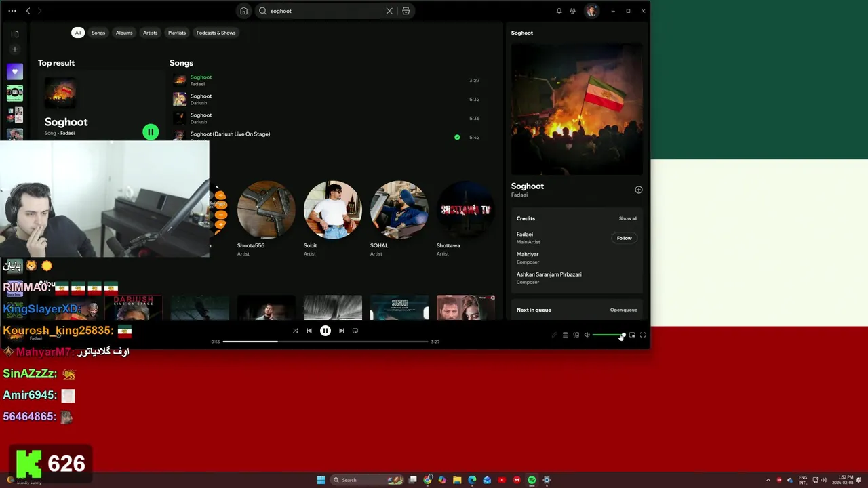The width and height of the screenshot is (868, 488).
Task: Filter results by Albums
Action: tap(124, 33)
